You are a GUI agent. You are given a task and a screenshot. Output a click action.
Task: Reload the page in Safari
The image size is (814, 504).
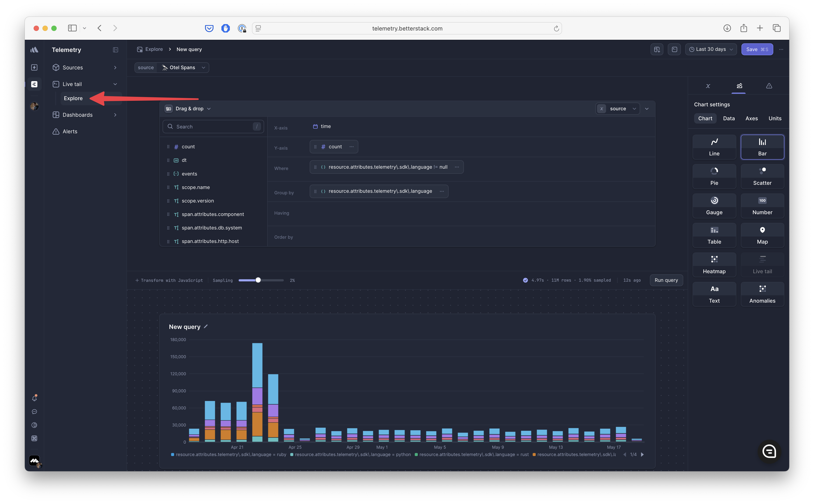point(556,28)
